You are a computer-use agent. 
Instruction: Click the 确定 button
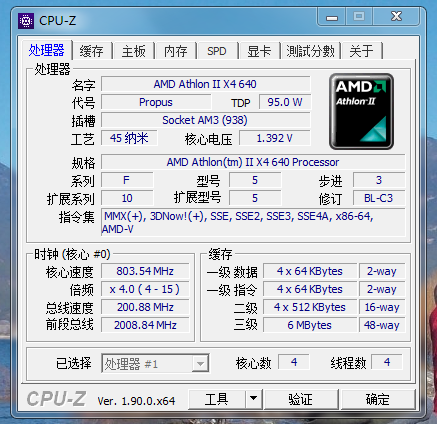[378, 399]
